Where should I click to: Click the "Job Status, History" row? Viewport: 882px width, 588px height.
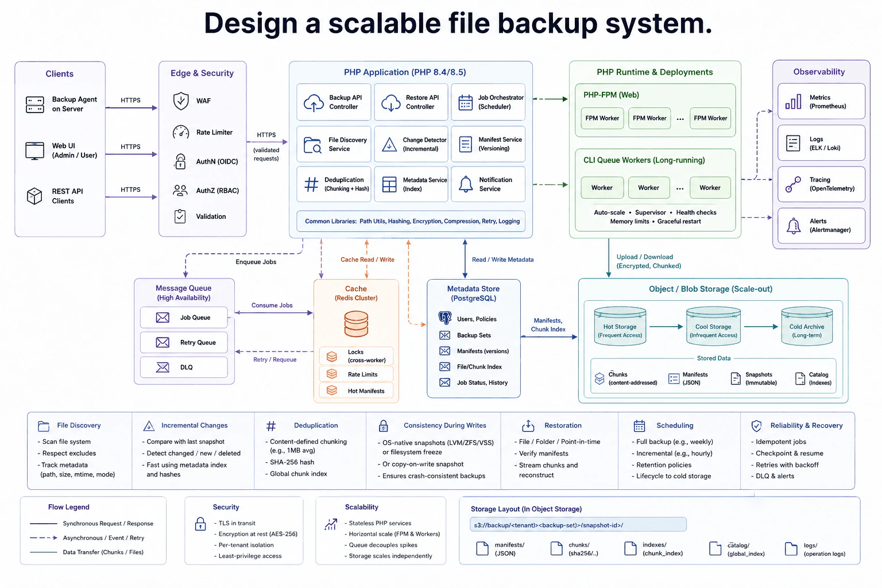click(x=473, y=382)
